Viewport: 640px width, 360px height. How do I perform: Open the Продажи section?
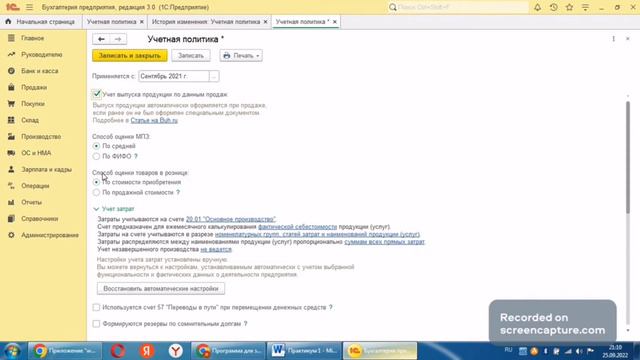[x=34, y=87]
